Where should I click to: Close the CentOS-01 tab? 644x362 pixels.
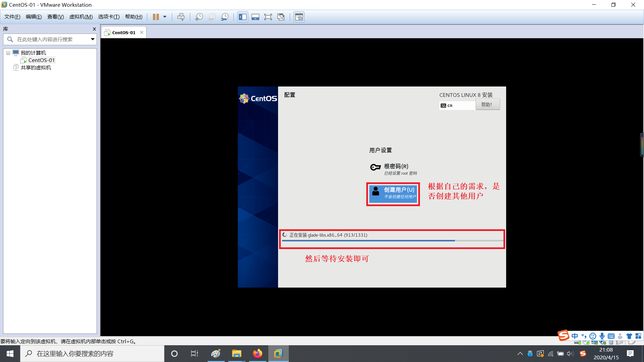pos(142,33)
